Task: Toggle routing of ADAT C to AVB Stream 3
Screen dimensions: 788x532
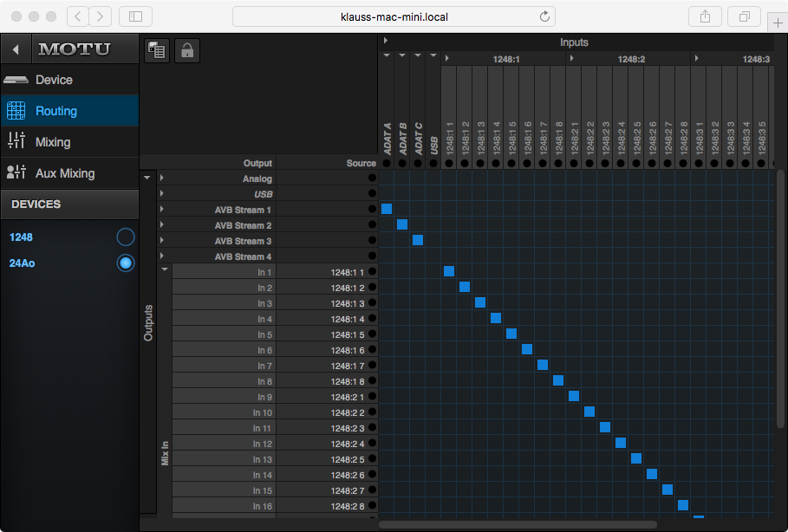Action: [418, 240]
